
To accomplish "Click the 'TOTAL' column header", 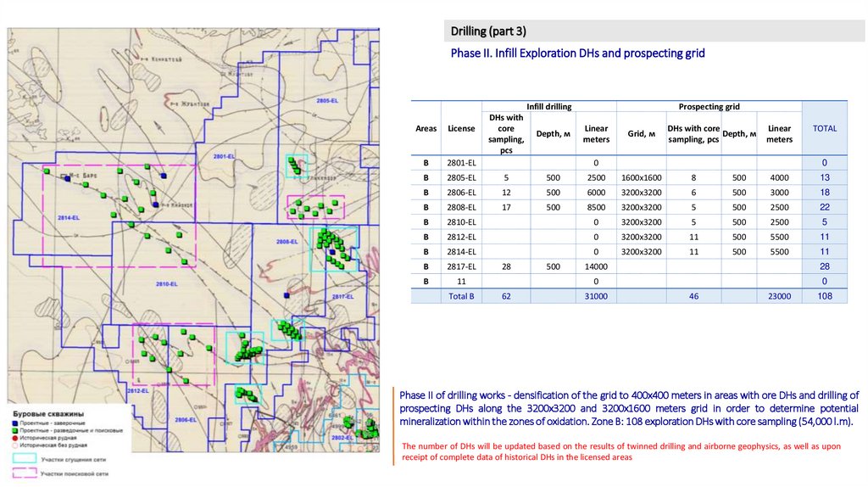I will point(824,128).
